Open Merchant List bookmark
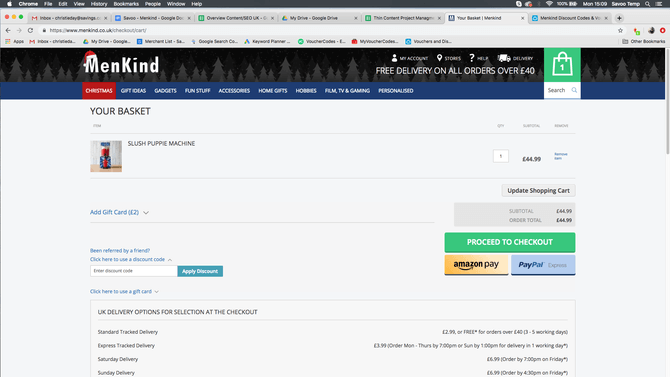 point(161,41)
